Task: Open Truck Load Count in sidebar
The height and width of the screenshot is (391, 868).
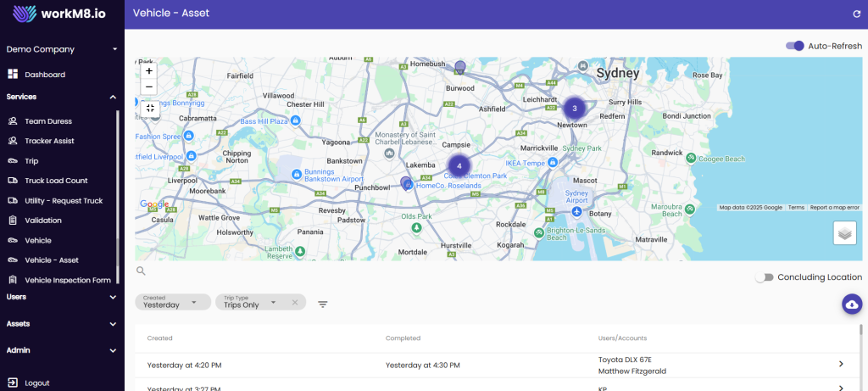Action: [x=56, y=181]
